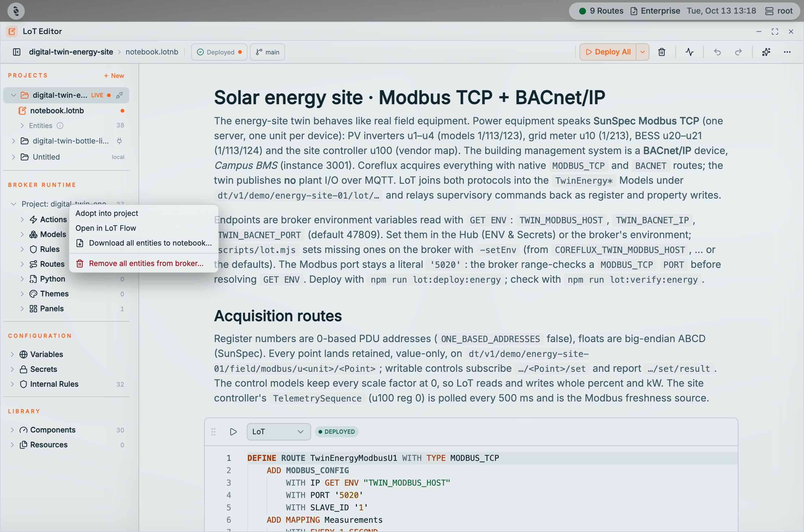Open the more options ellipsis menu
Screen dimensions: 804x532
pos(787,52)
